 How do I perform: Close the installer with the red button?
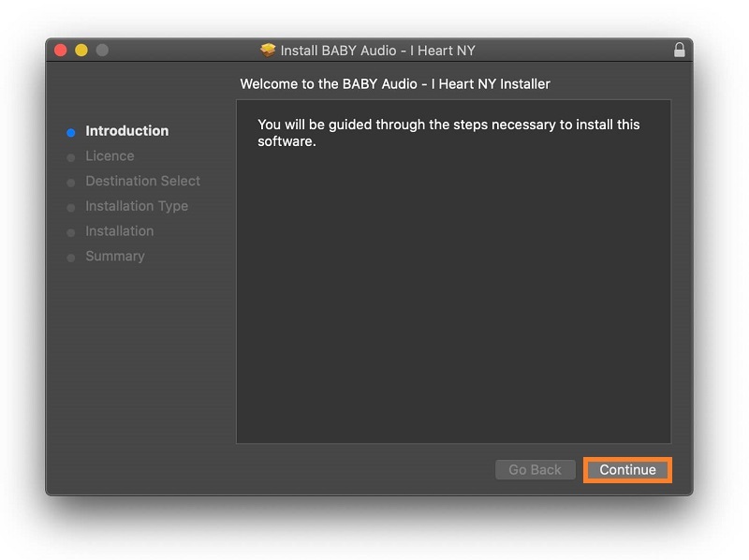click(x=61, y=51)
